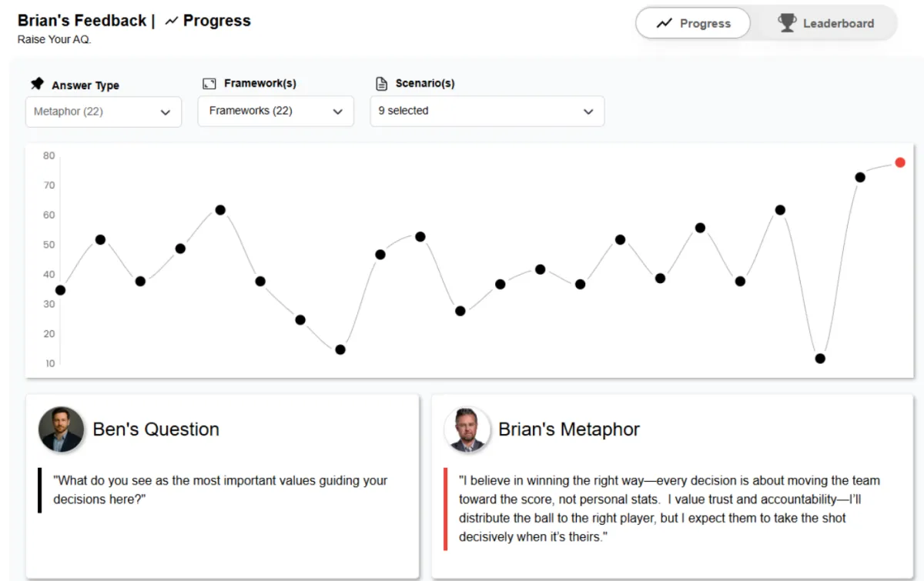The image size is (924, 581).
Task: Click the pin icon beside Answer Type
Action: tap(37, 84)
